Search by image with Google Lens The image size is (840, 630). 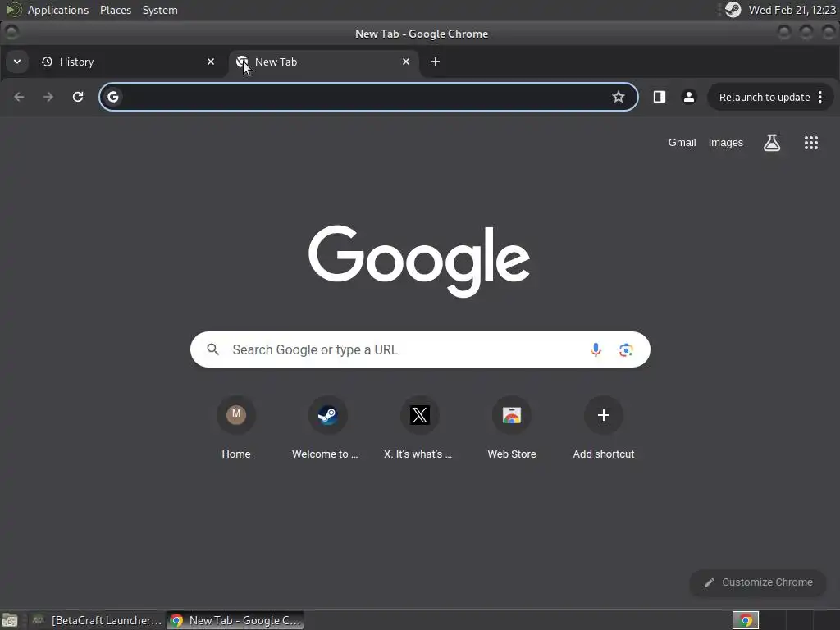coord(626,349)
